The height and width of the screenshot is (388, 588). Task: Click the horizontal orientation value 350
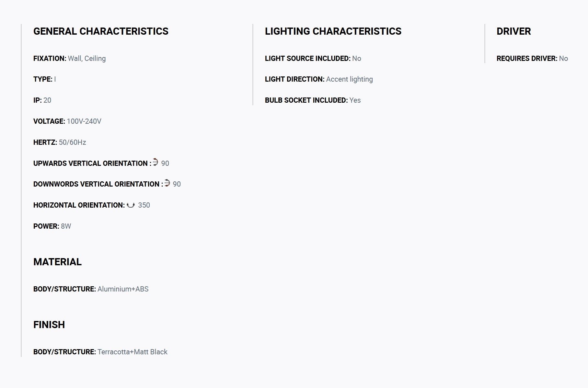pos(144,205)
